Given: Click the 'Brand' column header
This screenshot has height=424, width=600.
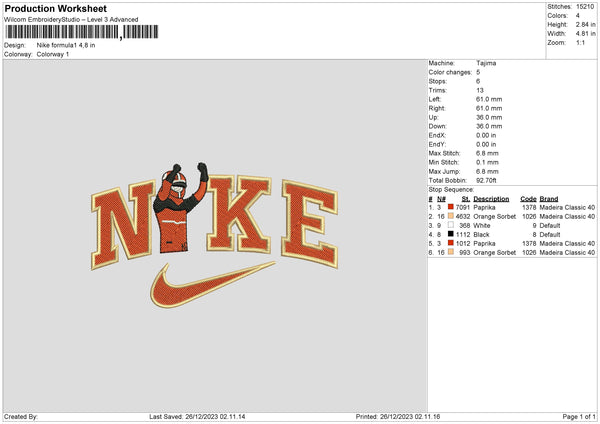Looking at the screenshot, I should pos(549,199).
